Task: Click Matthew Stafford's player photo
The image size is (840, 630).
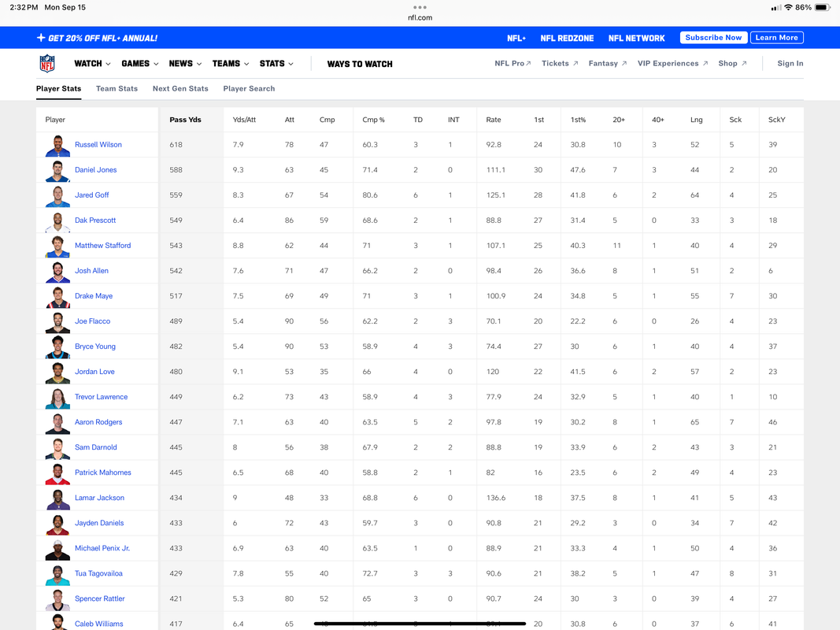Action: point(57,246)
